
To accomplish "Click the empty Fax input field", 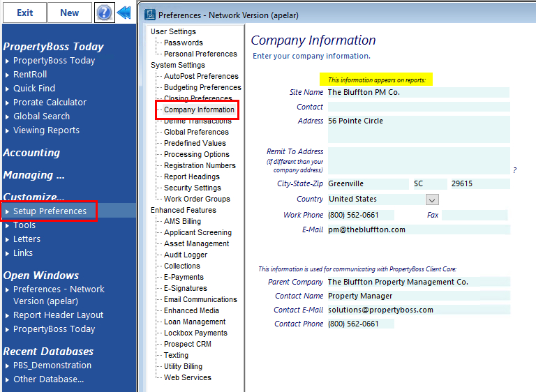I will [x=475, y=215].
